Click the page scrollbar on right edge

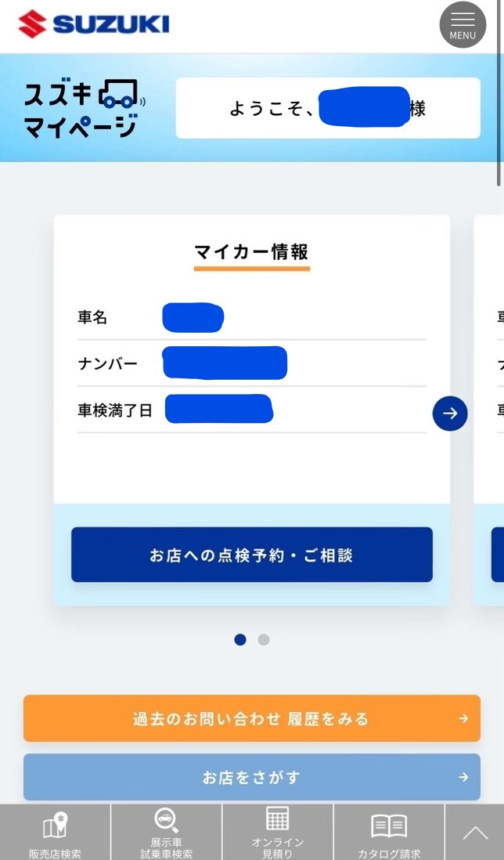point(499,93)
